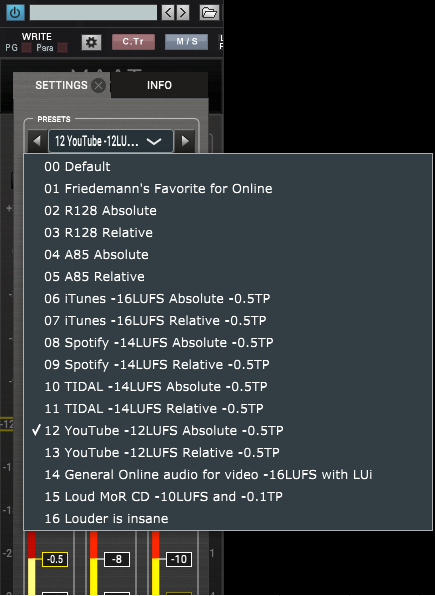Go to next program with right chevron

click(x=183, y=13)
